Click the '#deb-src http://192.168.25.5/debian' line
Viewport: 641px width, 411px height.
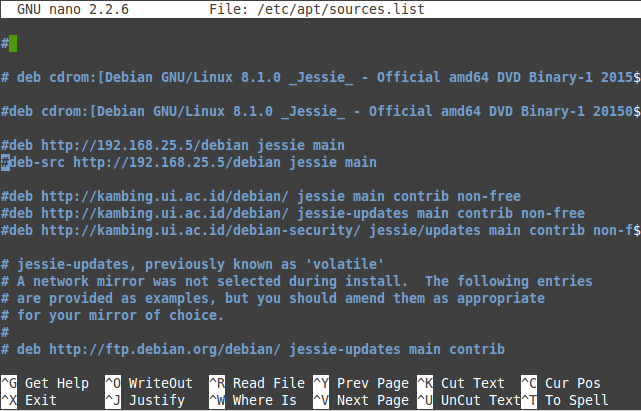(188, 162)
